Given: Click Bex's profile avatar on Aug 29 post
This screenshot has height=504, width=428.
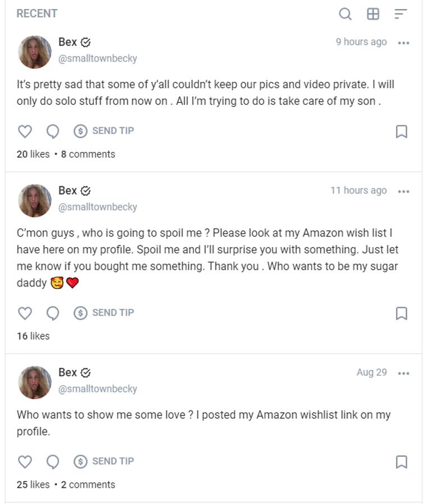Looking at the screenshot, I should 35,382.
